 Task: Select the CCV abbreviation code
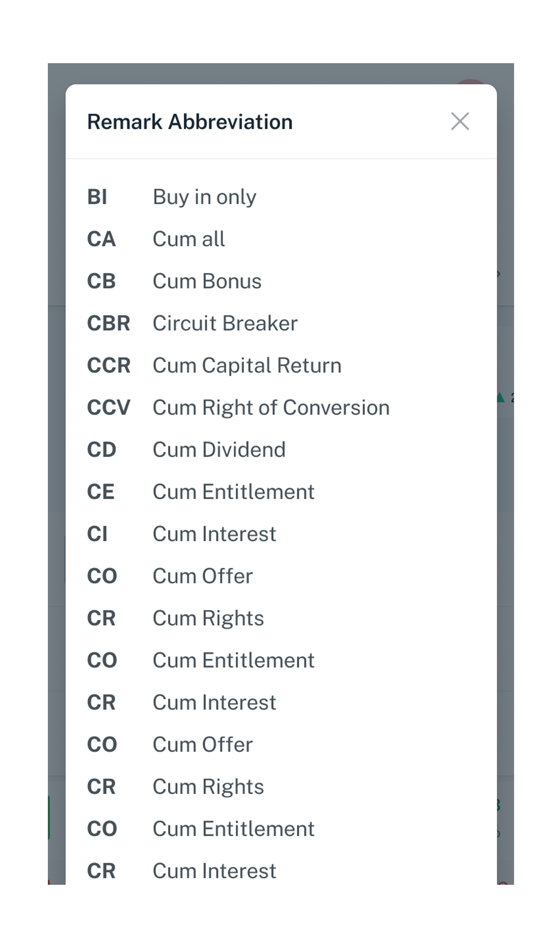(x=109, y=408)
